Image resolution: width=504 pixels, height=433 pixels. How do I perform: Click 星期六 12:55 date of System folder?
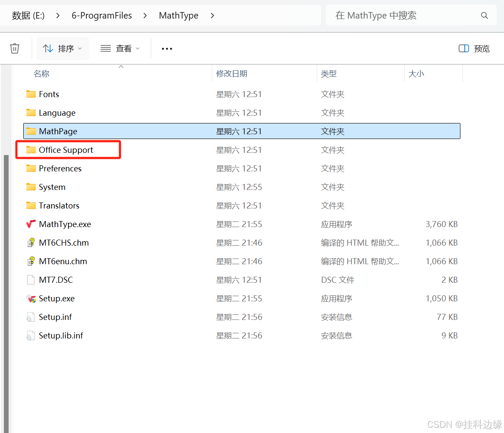click(x=239, y=187)
